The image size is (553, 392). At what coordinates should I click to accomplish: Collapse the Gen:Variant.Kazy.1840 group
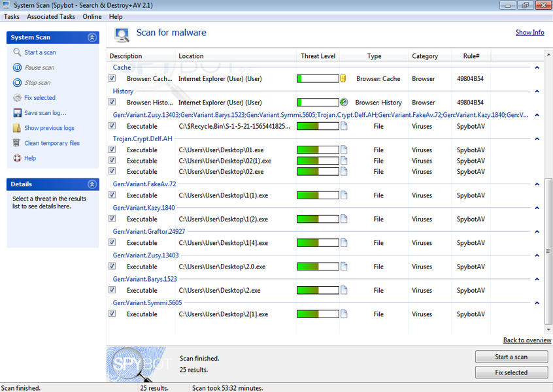(537, 208)
